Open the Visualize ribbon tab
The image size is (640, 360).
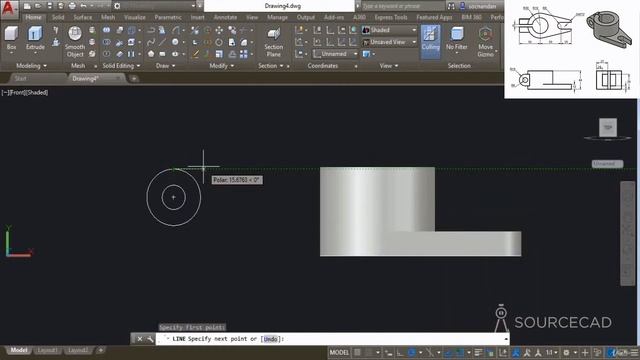135,17
